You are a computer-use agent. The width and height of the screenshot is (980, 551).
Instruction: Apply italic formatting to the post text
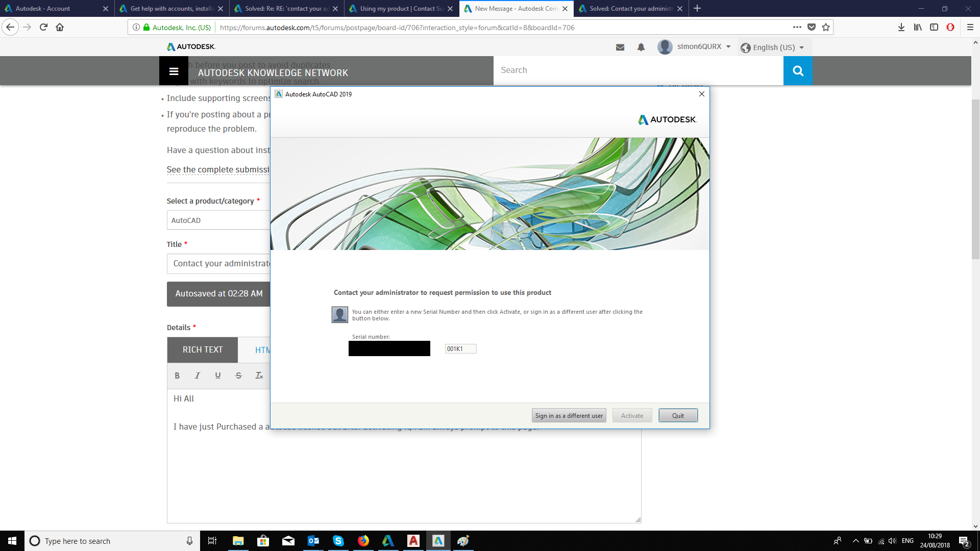pyautogui.click(x=198, y=375)
